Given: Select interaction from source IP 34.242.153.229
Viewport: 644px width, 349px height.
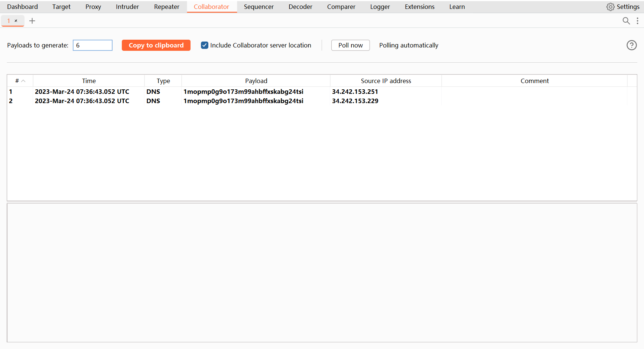Looking at the screenshot, I should 355,101.
